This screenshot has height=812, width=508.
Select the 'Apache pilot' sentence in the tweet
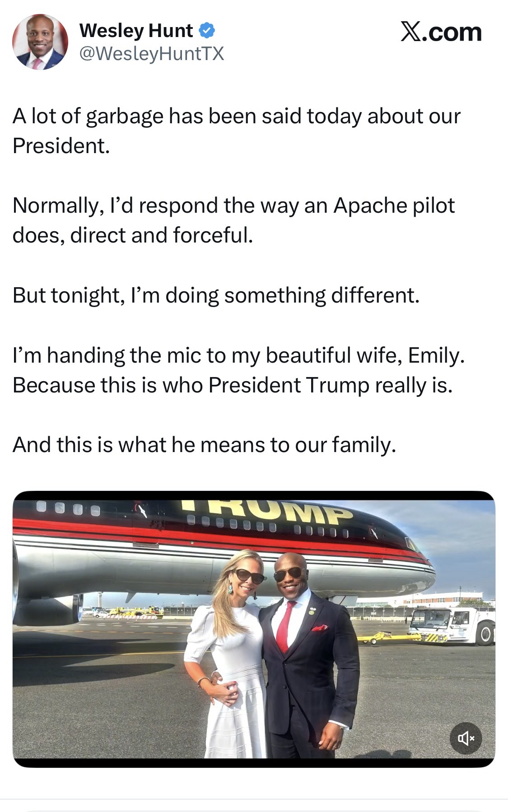click(233, 205)
